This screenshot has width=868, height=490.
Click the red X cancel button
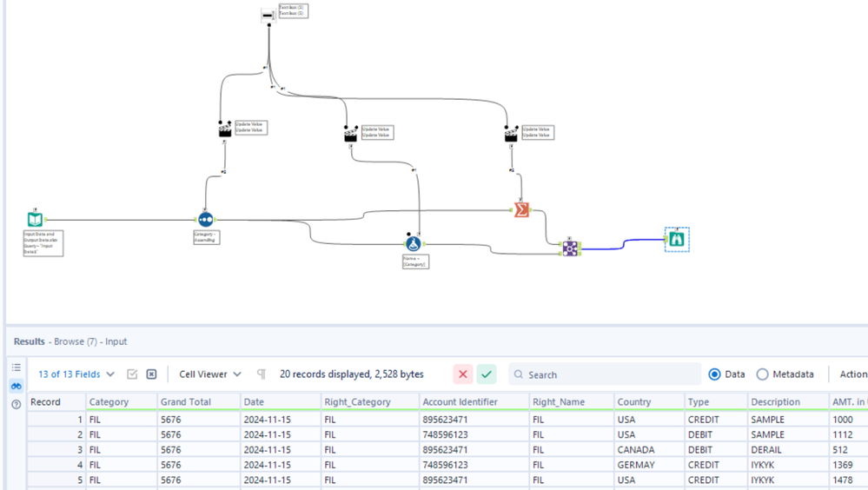click(x=463, y=374)
